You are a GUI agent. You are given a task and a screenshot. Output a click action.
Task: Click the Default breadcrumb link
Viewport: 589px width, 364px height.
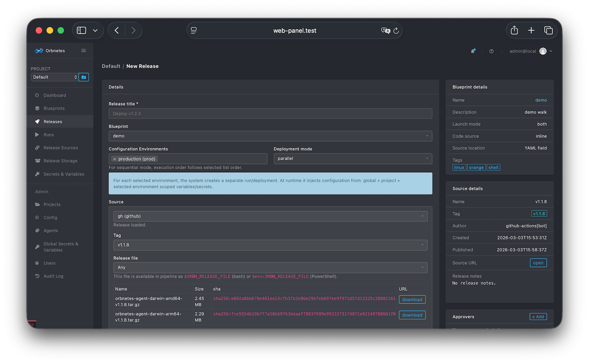tap(111, 66)
